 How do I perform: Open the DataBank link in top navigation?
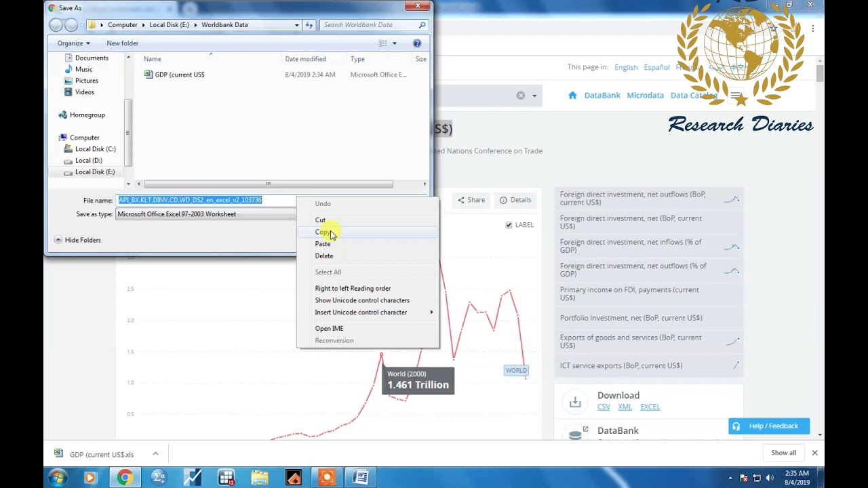pos(602,96)
